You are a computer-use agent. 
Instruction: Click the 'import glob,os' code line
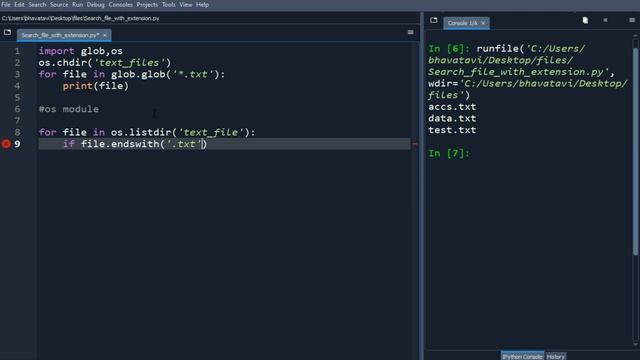(x=80, y=51)
